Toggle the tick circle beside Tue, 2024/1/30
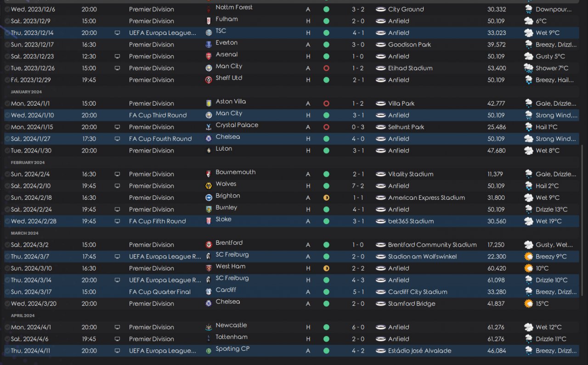The width and height of the screenshot is (588, 365). [7, 151]
